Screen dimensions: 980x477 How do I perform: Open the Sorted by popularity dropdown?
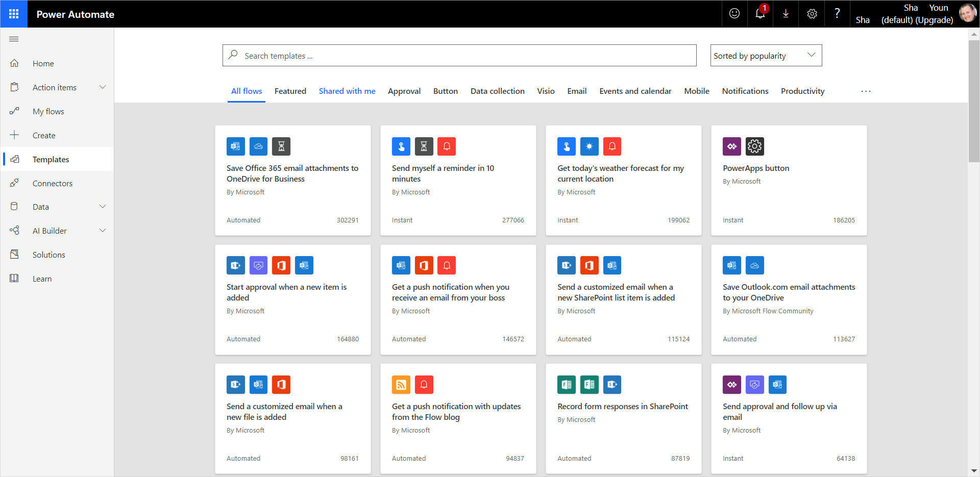tap(766, 55)
